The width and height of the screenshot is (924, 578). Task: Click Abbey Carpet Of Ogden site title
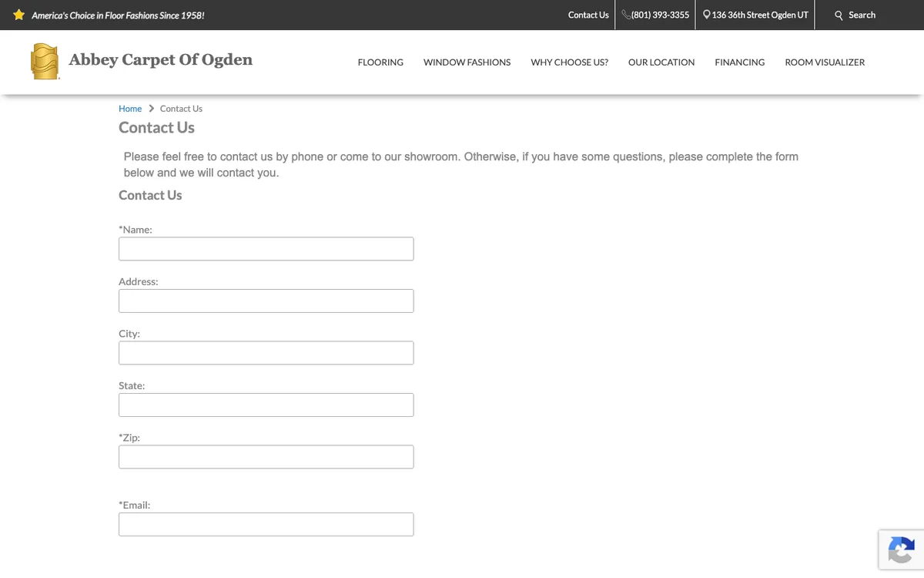(160, 59)
